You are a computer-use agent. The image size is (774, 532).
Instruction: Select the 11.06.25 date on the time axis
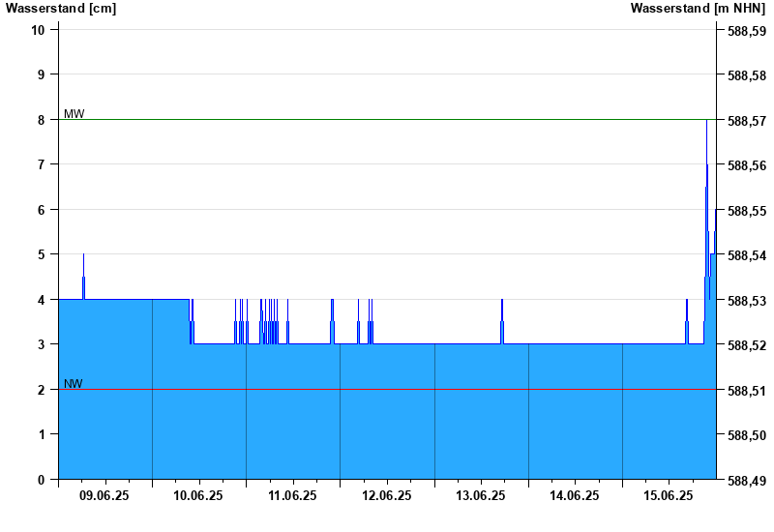click(292, 495)
